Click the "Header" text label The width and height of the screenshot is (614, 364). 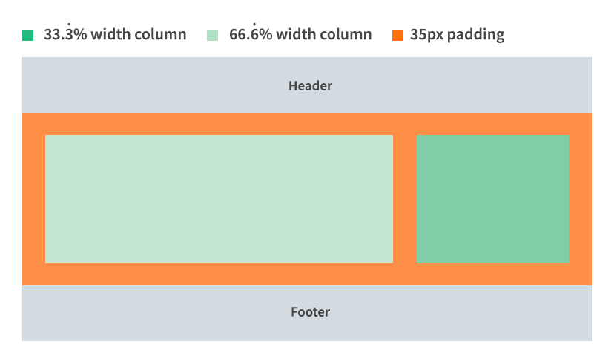[x=310, y=86]
